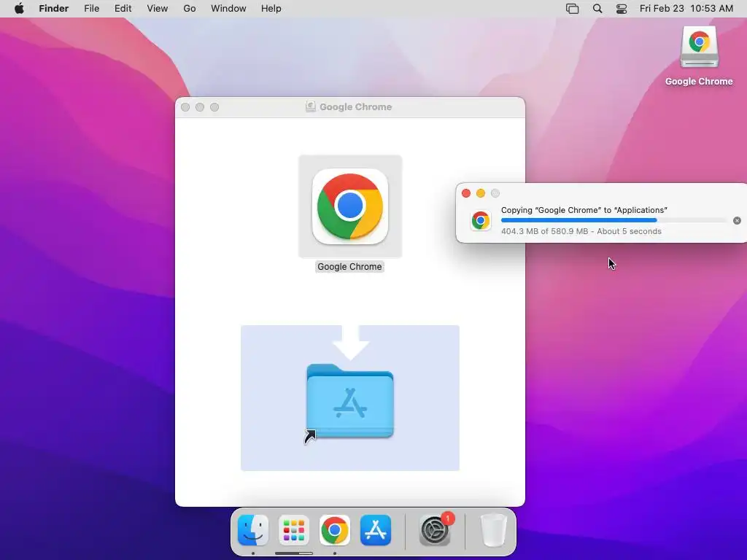
Task: Open the View menu
Action: point(158,9)
